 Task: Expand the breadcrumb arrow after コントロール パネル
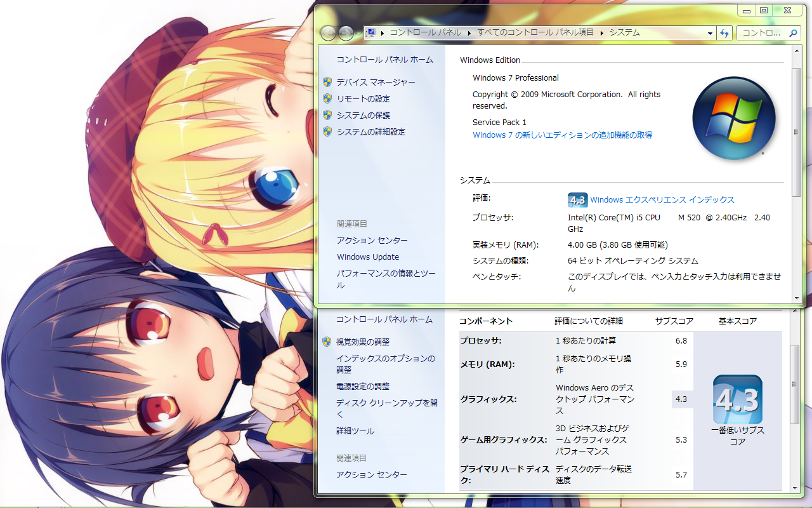tap(469, 32)
